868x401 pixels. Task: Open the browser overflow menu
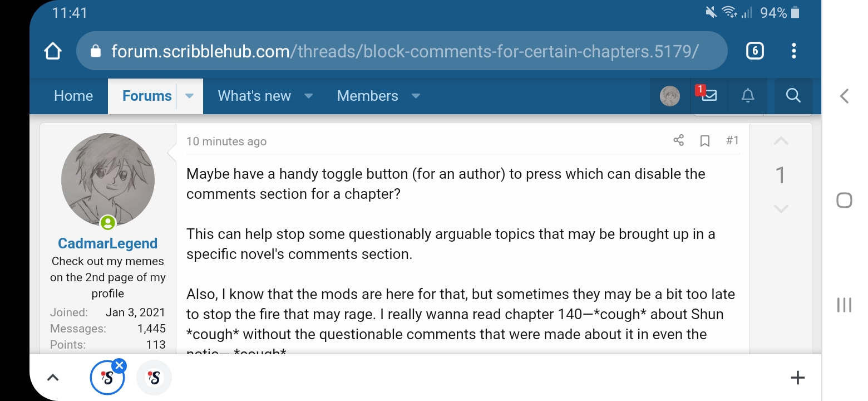click(x=794, y=51)
